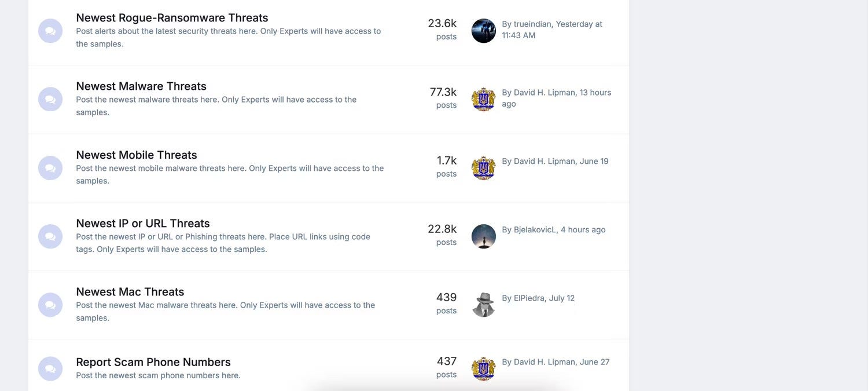Click the ElPiedra username link
868x391 pixels.
(529, 298)
